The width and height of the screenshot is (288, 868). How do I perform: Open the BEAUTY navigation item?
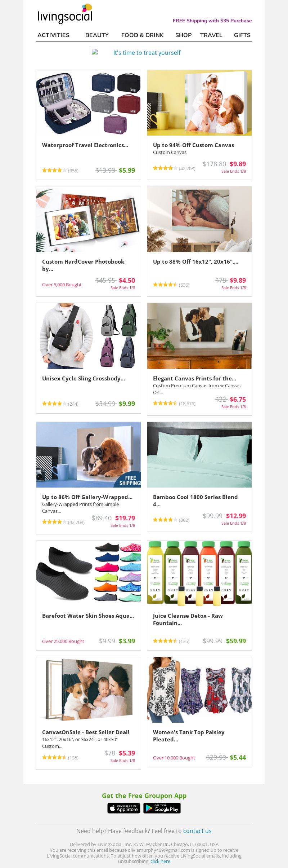[x=97, y=35]
